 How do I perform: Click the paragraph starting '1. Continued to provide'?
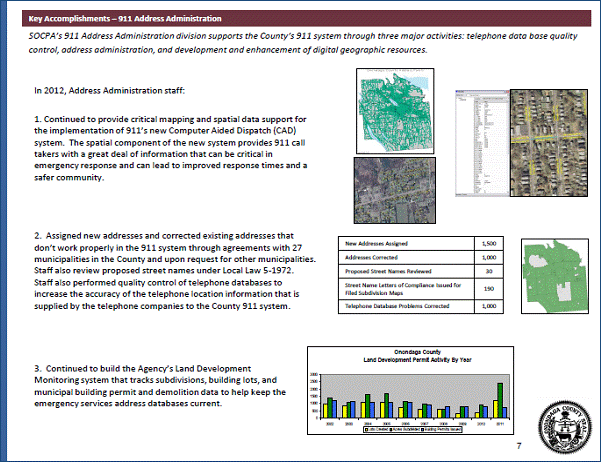coord(171,148)
